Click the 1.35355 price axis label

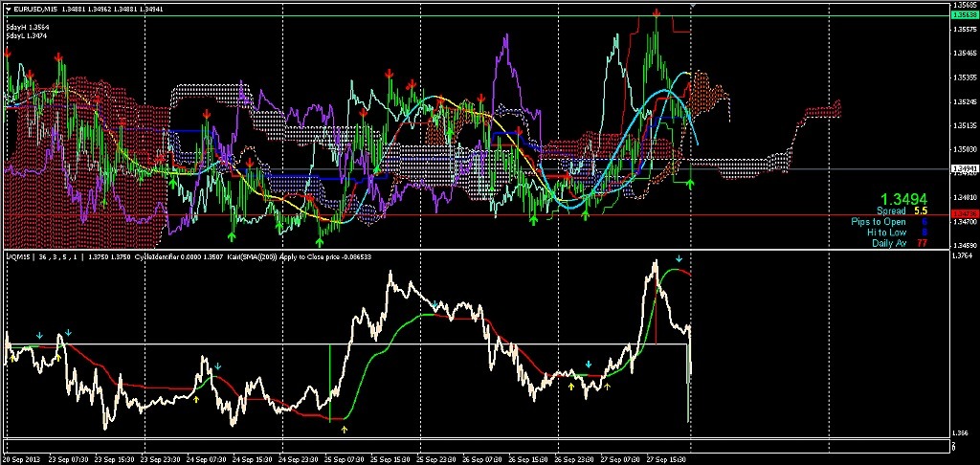point(964,77)
